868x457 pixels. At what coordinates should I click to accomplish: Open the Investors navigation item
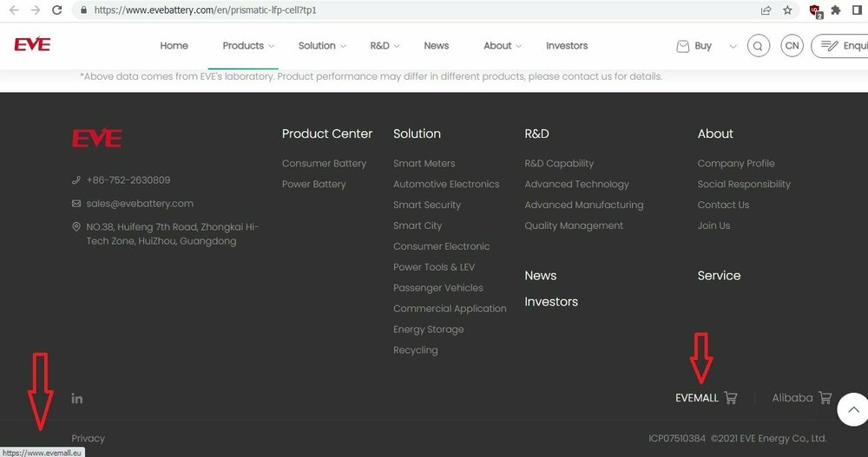(567, 46)
